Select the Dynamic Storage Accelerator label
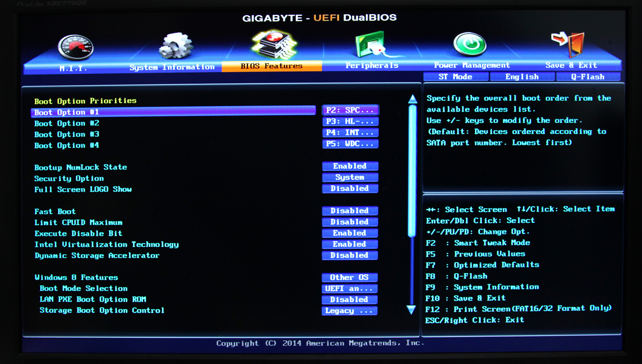 [x=97, y=255]
